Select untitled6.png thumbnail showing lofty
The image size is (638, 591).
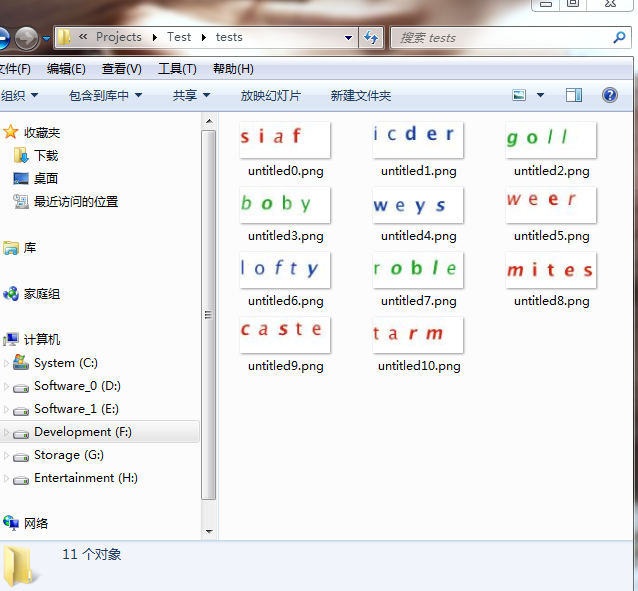(285, 270)
